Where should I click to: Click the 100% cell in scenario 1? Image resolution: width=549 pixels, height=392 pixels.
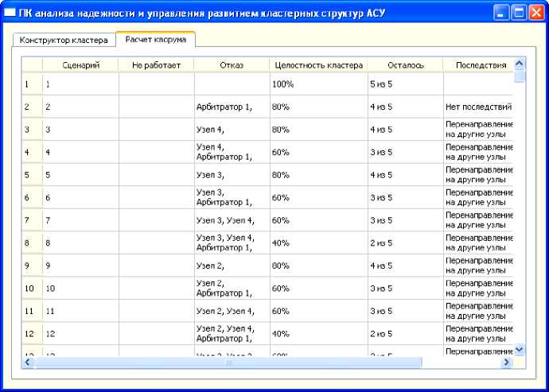[x=318, y=84]
